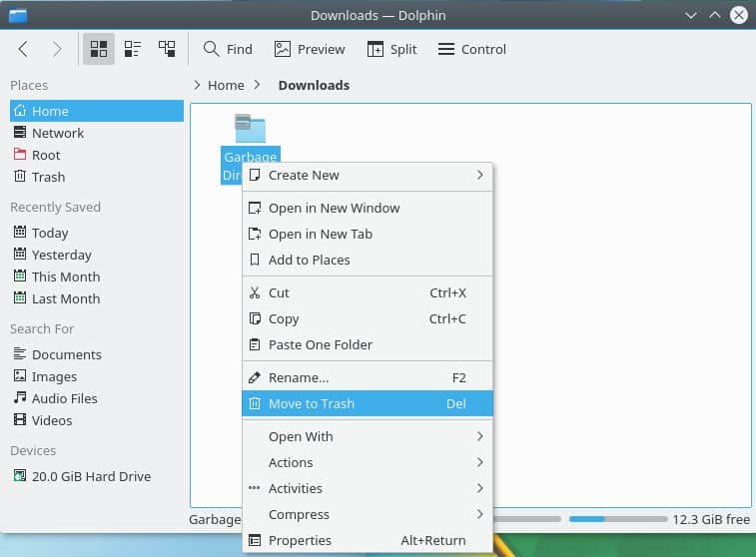
Task: Click Move to Trash
Action: click(368, 403)
